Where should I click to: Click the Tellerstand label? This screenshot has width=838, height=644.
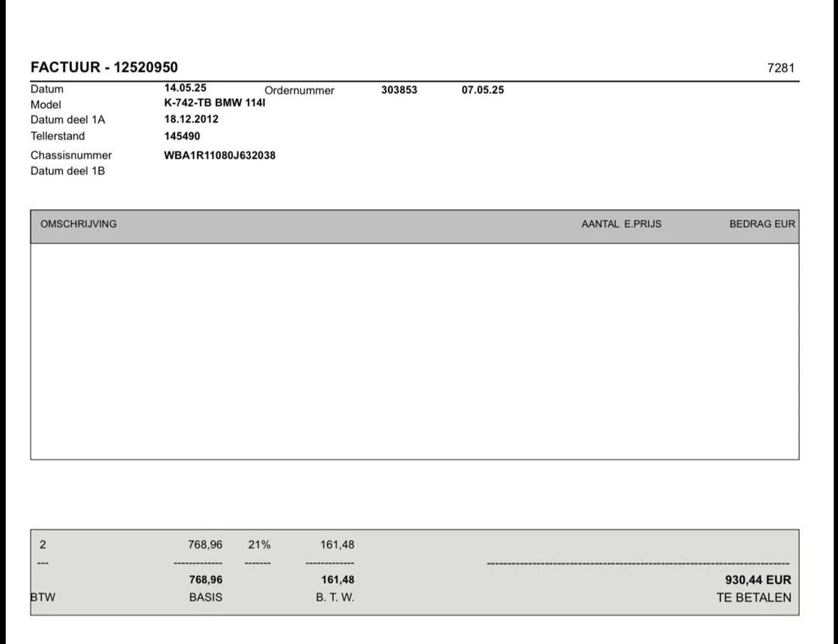pyautogui.click(x=57, y=136)
